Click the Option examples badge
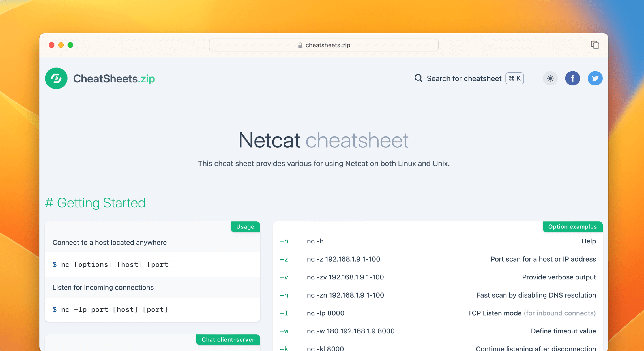 click(x=572, y=226)
